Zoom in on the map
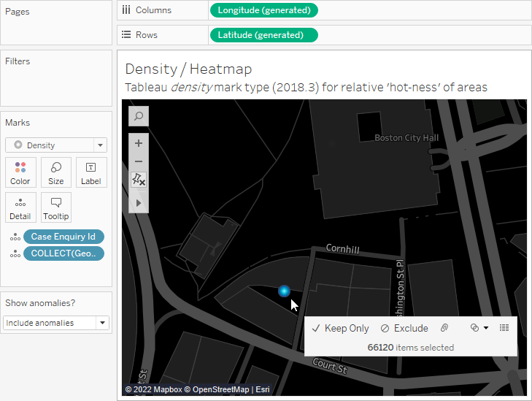This screenshot has width=532, height=401. [x=139, y=143]
